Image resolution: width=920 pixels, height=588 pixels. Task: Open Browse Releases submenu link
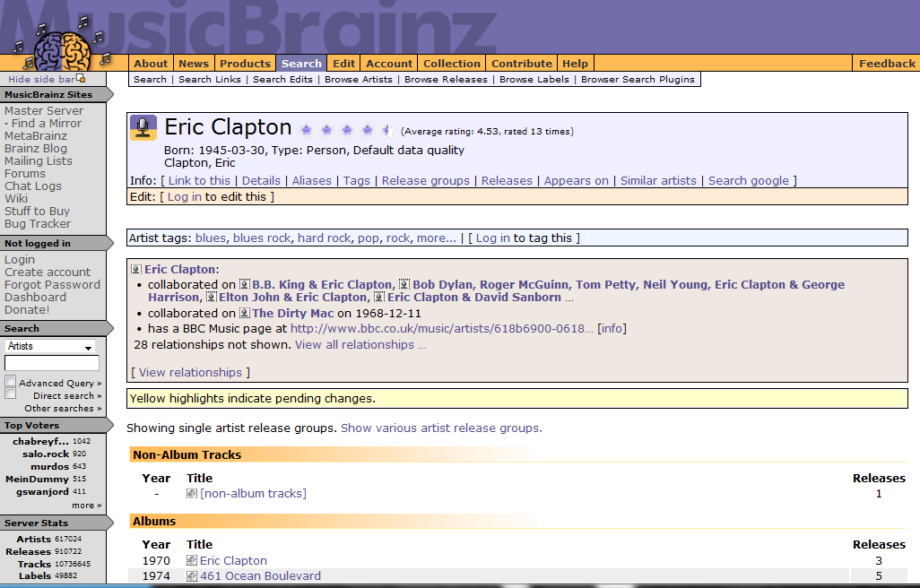coord(446,79)
